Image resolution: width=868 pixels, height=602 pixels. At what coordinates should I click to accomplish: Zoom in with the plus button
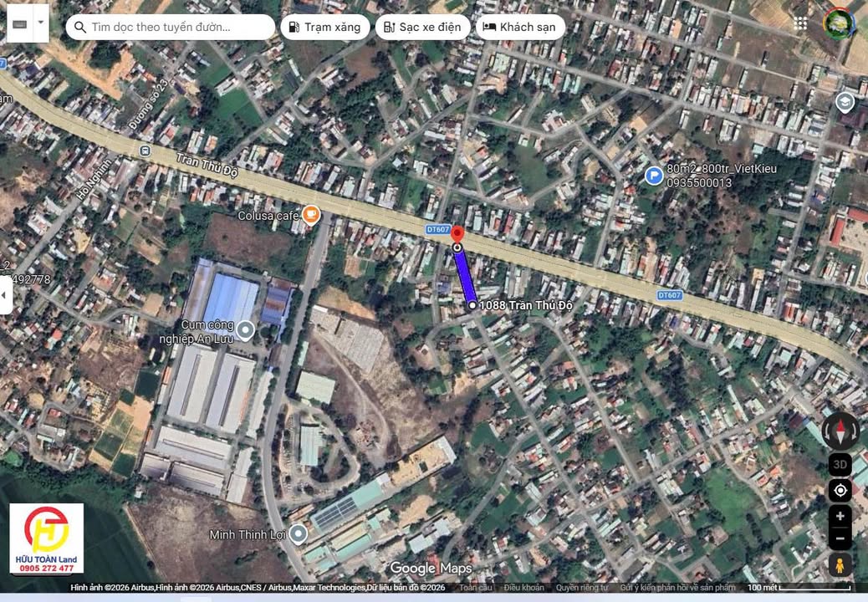[x=840, y=517]
